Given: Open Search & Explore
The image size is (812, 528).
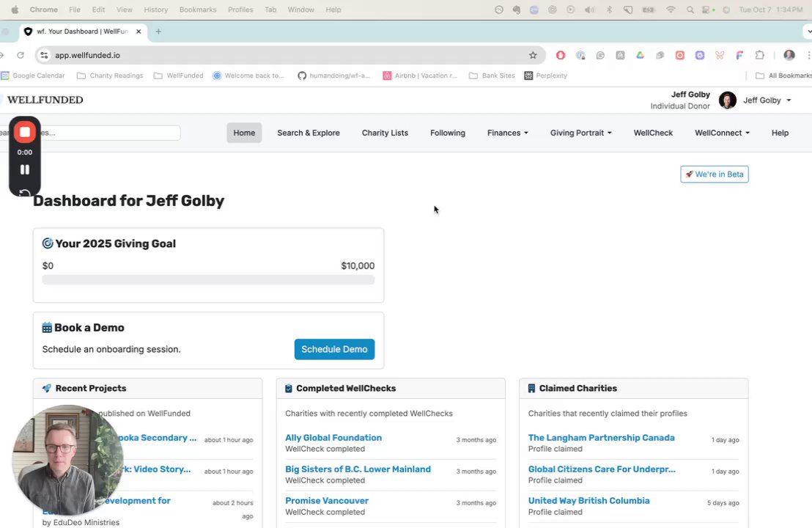Looking at the screenshot, I should (308, 133).
